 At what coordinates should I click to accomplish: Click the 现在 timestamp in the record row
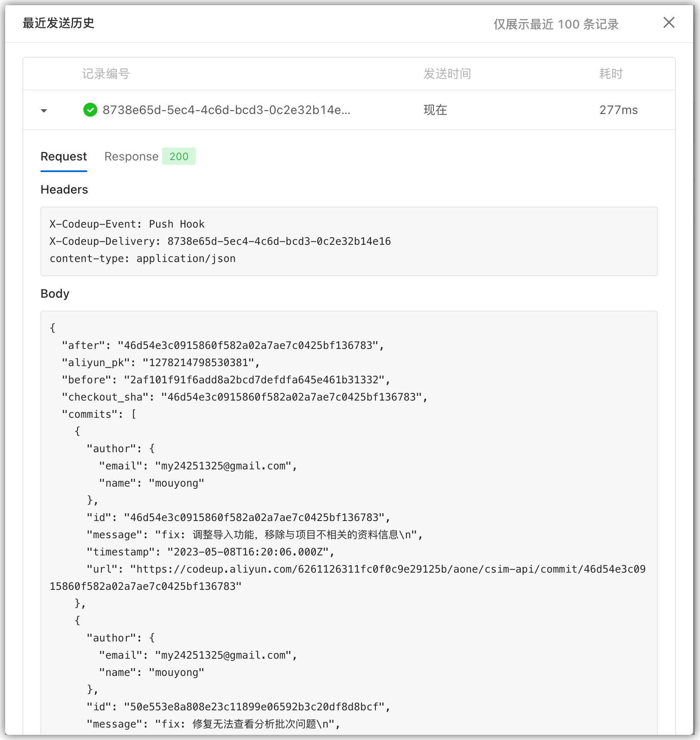click(x=435, y=110)
